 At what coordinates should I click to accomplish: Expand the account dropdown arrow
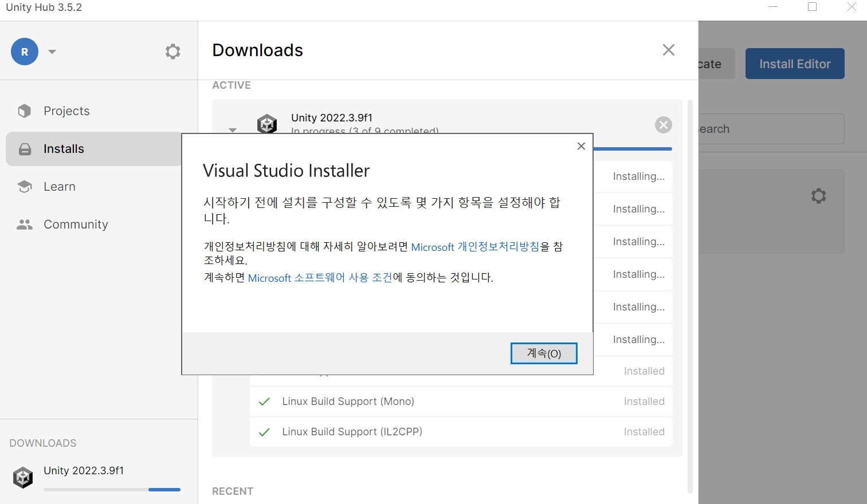click(52, 52)
